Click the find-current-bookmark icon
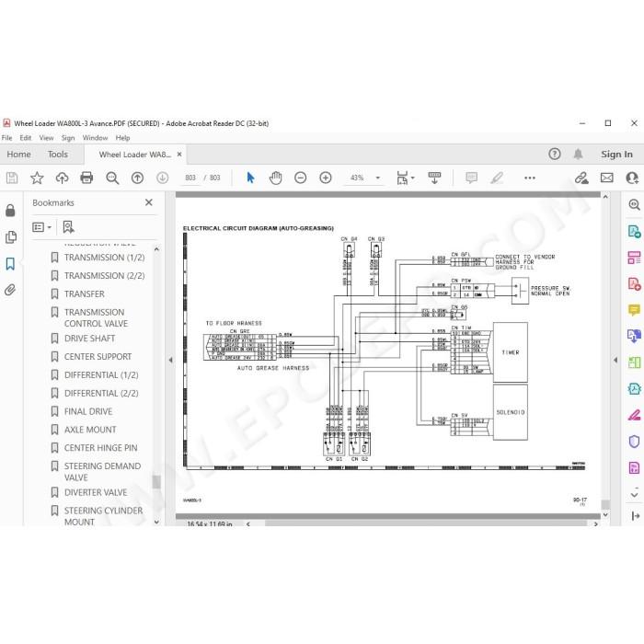The height and width of the screenshot is (644, 644). (x=68, y=226)
